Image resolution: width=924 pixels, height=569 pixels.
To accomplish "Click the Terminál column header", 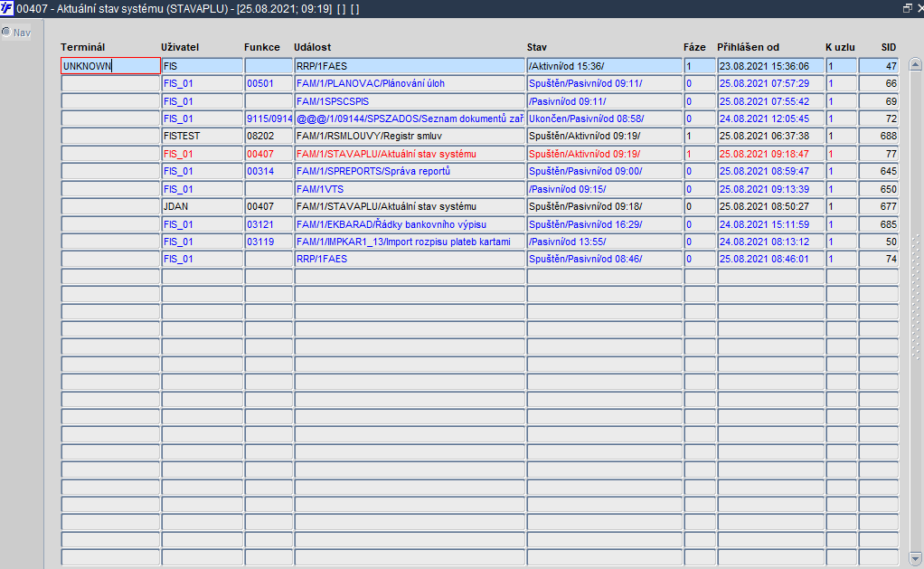I will tap(82, 47).
